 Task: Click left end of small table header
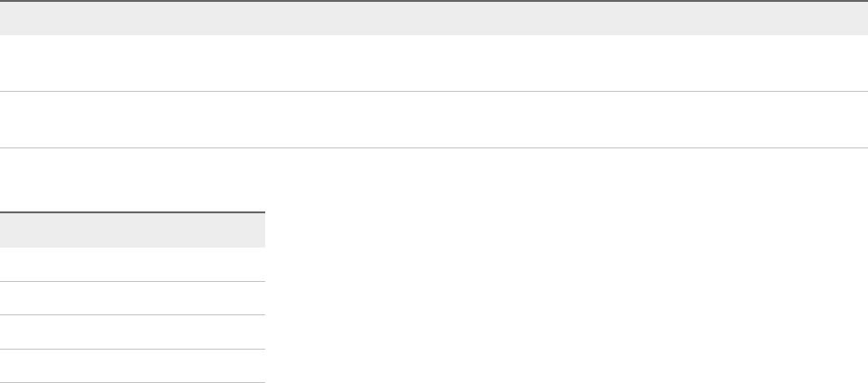(x=9, y=230)
